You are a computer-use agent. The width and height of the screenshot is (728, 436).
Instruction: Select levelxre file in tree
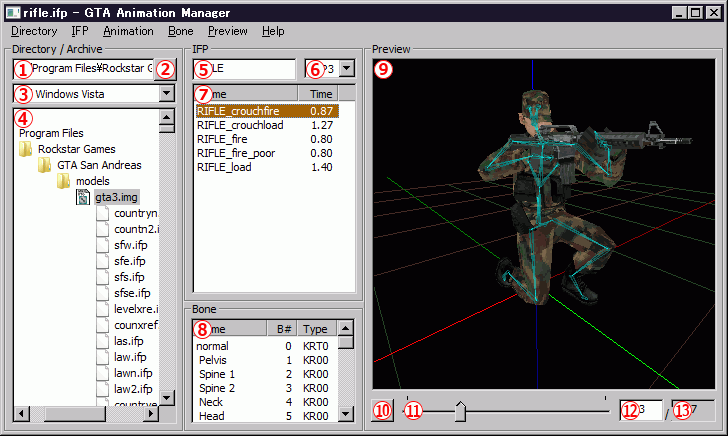click(136, 309)
